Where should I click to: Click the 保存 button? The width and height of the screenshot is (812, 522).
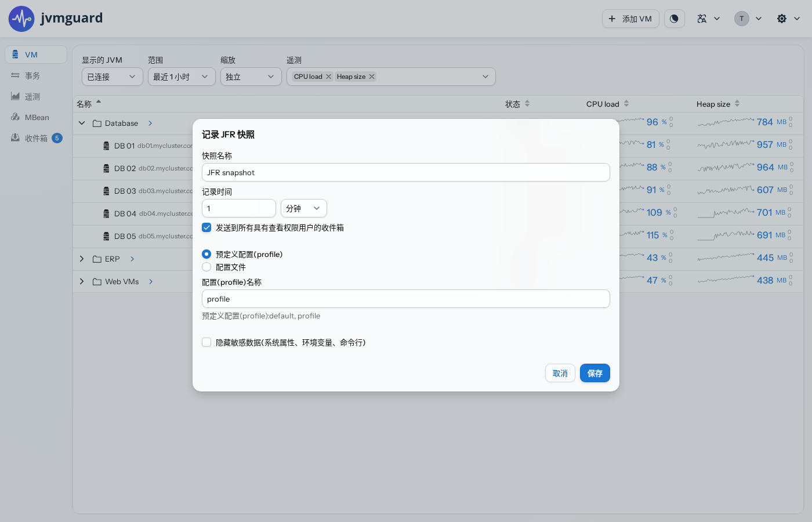(595, 373)
